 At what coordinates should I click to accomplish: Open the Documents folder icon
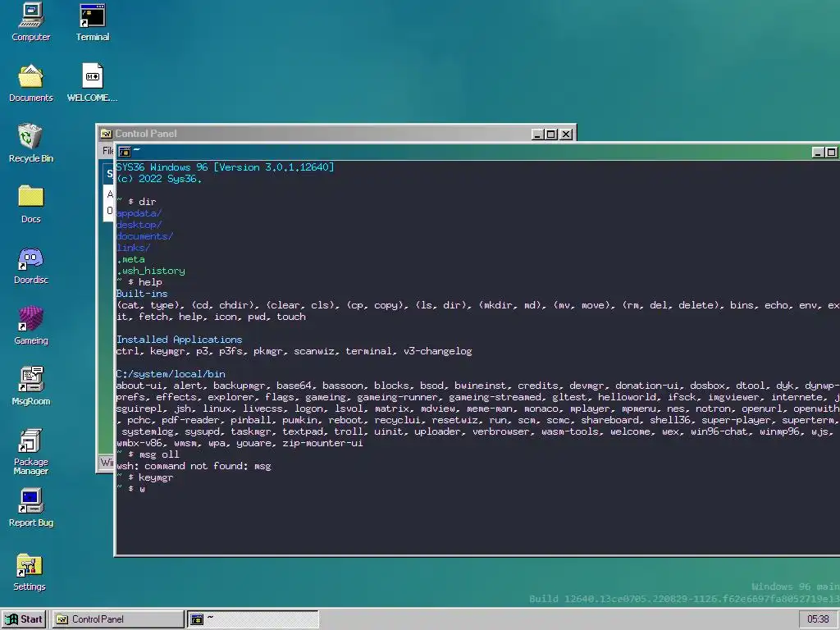point(30,83)
